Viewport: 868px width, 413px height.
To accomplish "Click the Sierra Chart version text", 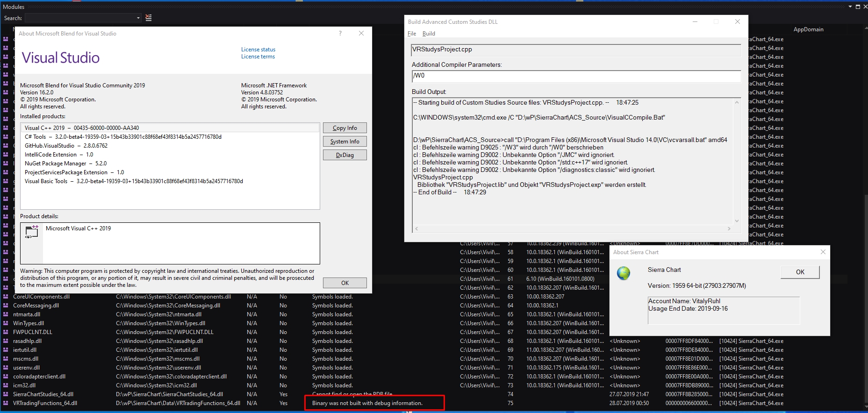I will pyautogui.click(x=697, y=285).
